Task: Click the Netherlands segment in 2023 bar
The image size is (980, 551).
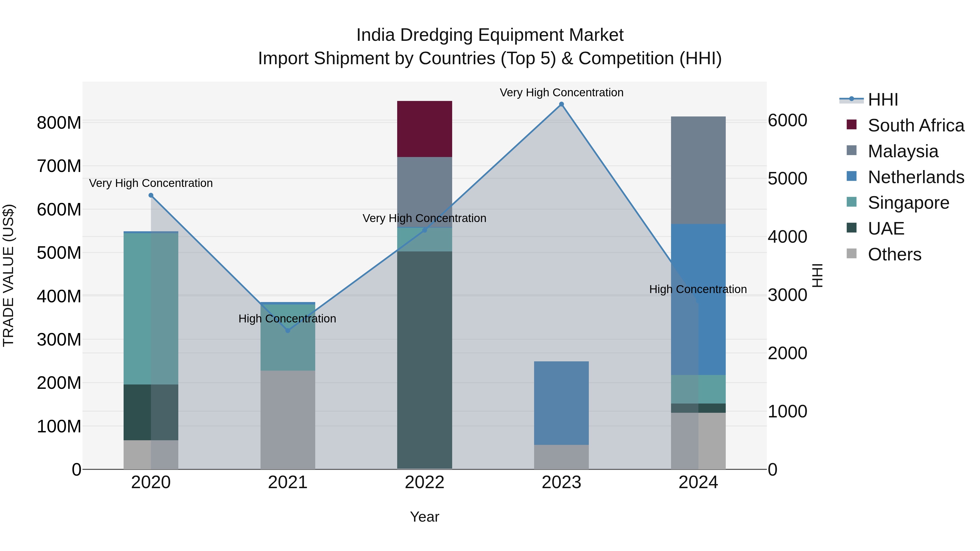Action: 562,403
